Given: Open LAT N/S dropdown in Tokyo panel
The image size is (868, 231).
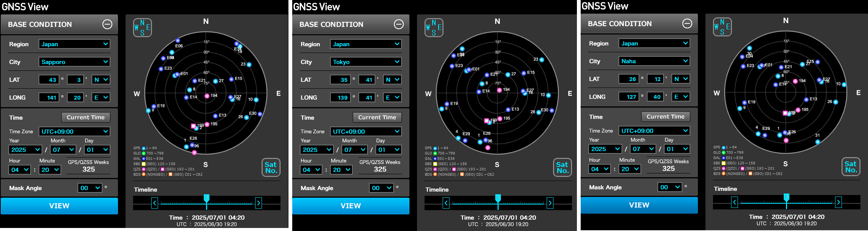Looking at the screenshot, I should click(392, 80).
